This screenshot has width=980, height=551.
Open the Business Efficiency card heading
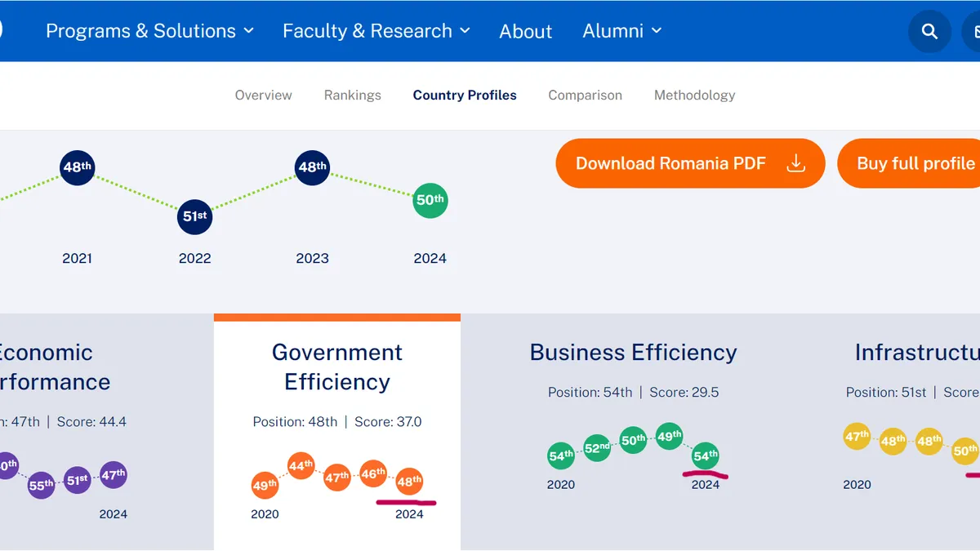pos(633,353)
